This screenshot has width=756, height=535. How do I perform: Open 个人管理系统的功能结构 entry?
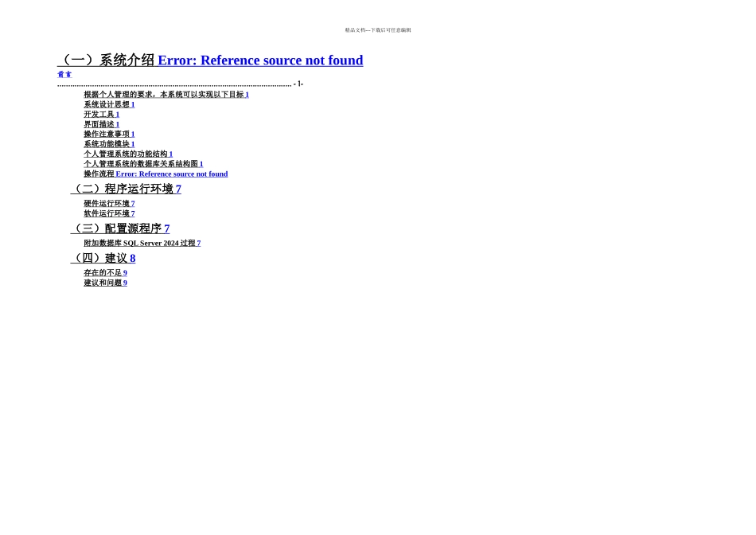128,154
